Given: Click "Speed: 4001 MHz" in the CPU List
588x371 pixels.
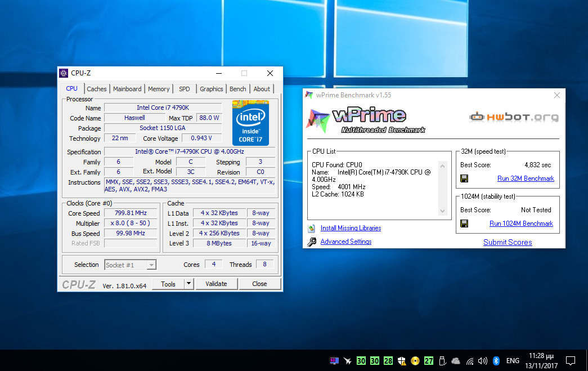Looking at the screenshot, I should pos(339,187).
